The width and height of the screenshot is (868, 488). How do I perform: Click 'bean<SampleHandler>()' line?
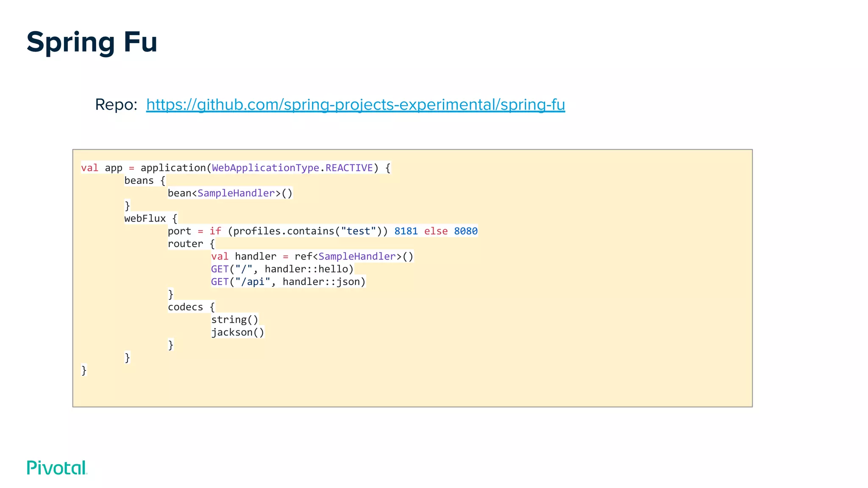(230, 193)
